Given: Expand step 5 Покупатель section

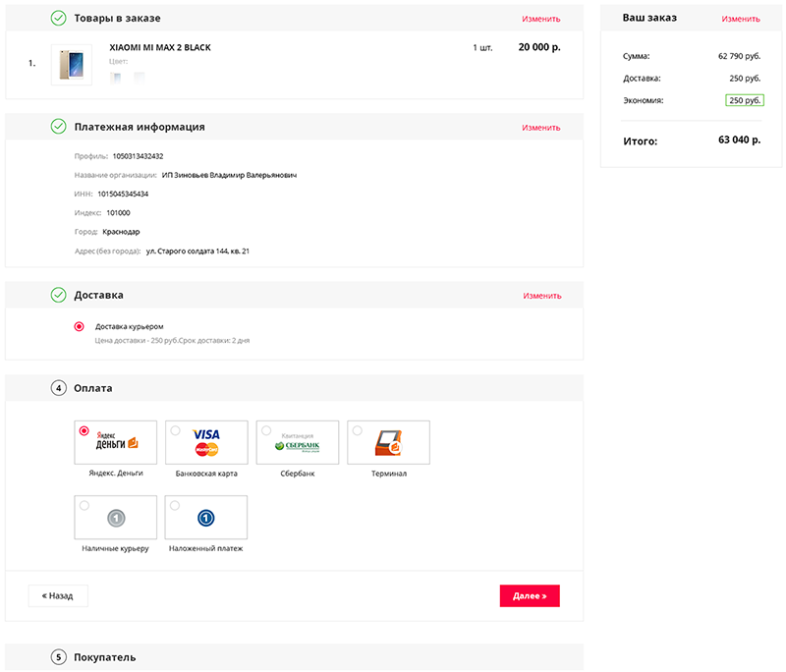Looking at the screenshot, I should (294, 657).
